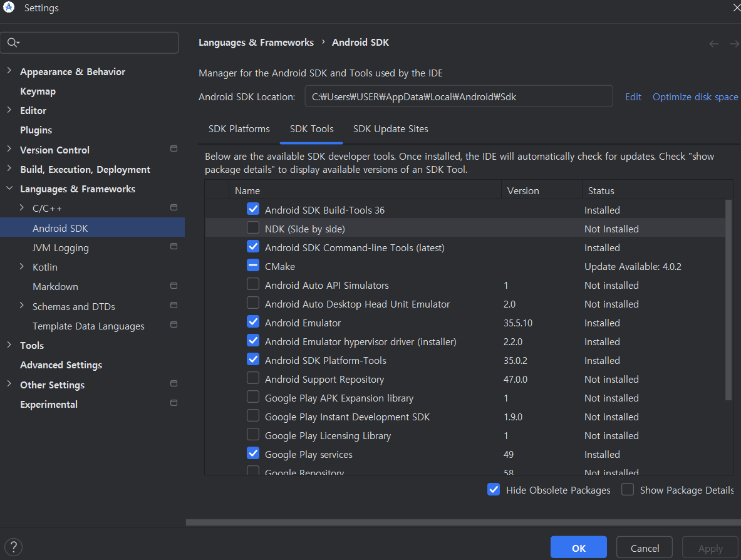
Task: Click project-level icon next to Other Settings
Action: pyautogui.click(x=174, y=383)
